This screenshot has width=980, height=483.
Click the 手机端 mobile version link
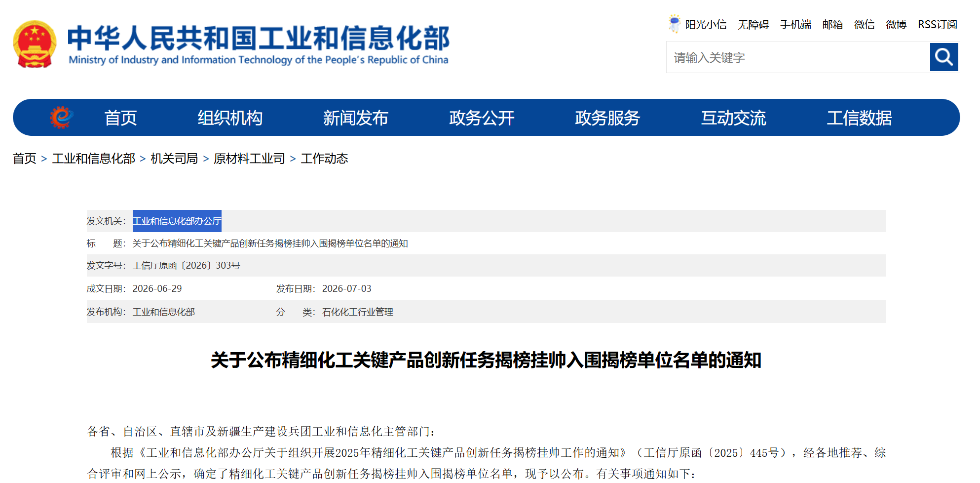tap(795, 25)
